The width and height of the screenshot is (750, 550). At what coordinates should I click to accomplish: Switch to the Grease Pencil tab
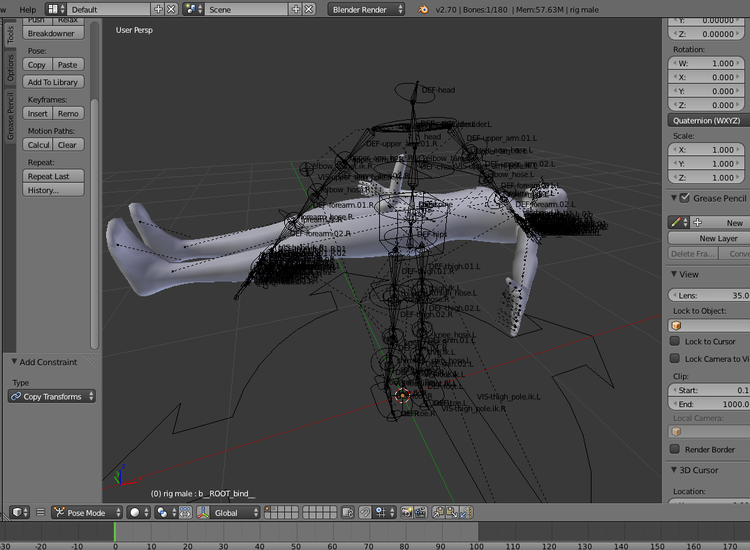point(10,117)
